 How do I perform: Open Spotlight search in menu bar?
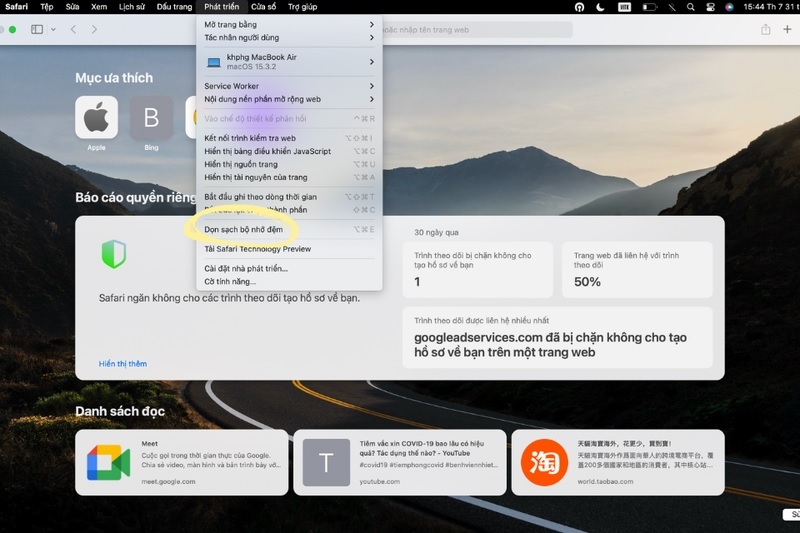tap(690, 7)
